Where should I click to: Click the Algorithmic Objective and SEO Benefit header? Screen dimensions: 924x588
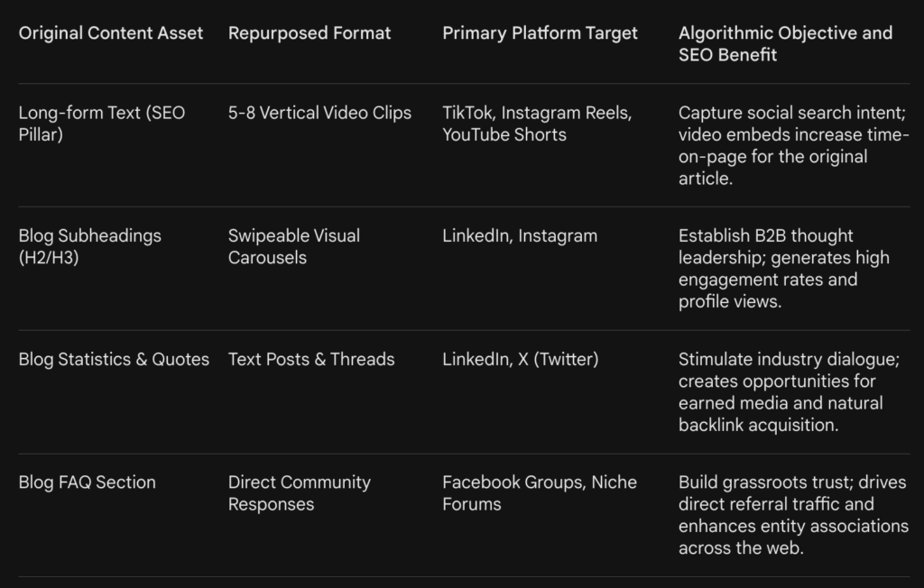(x=785, y=44)
